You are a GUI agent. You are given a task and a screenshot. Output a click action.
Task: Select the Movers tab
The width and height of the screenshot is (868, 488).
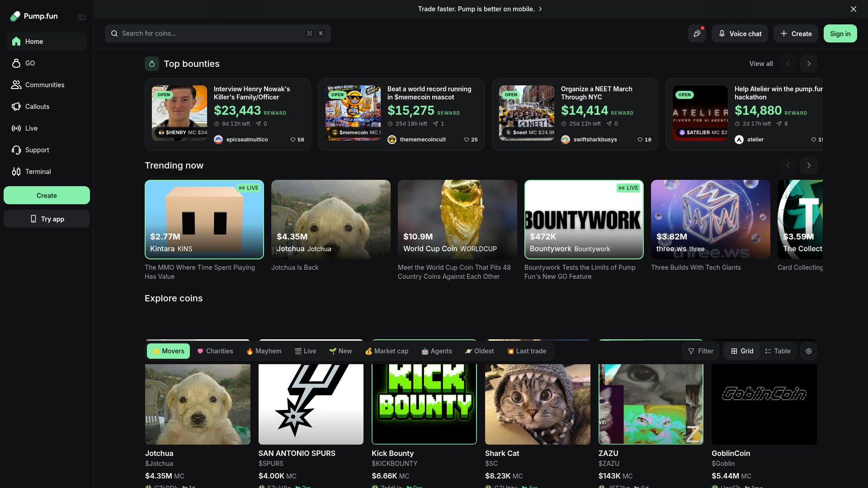[x=168, y=351]
